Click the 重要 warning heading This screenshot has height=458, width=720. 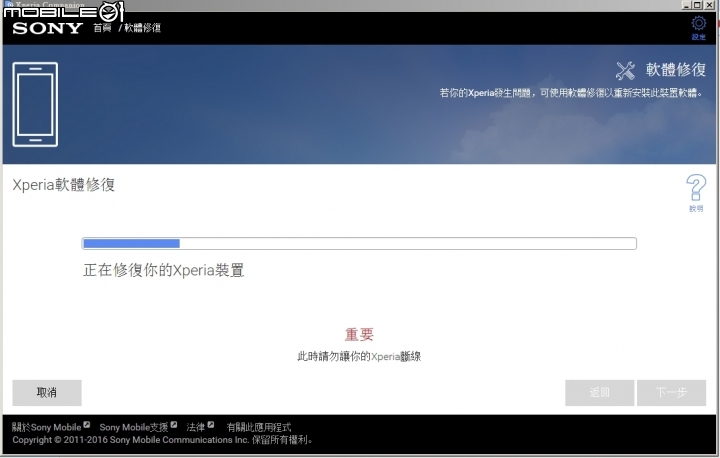359,334
